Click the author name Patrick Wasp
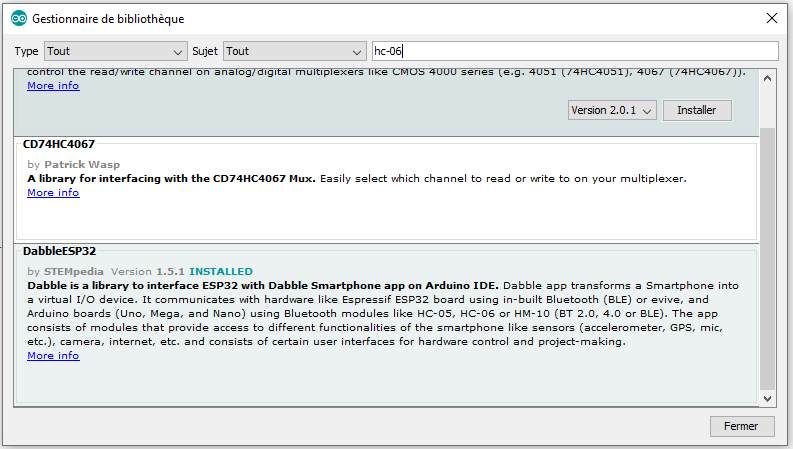The height and width of the screenshot is (449, 793). (82, 164)
